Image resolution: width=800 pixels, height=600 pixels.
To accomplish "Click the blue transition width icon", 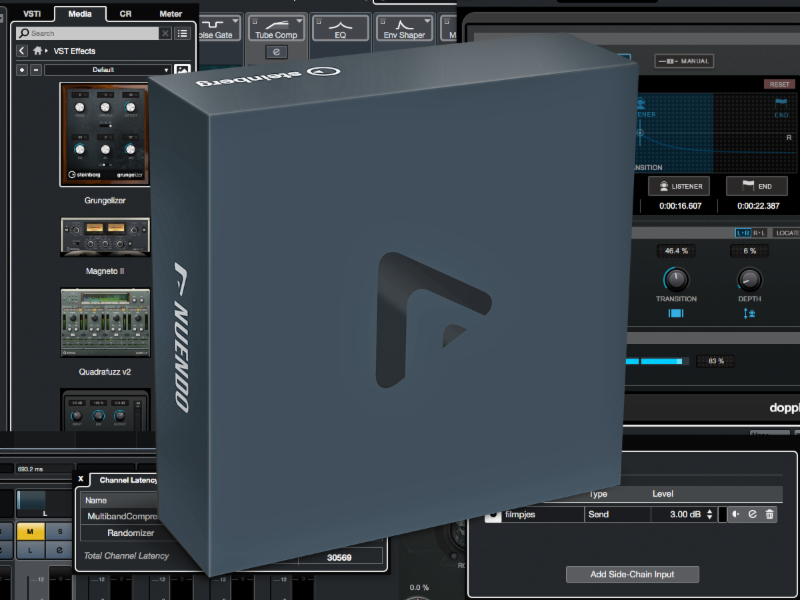I will point(676,313).
